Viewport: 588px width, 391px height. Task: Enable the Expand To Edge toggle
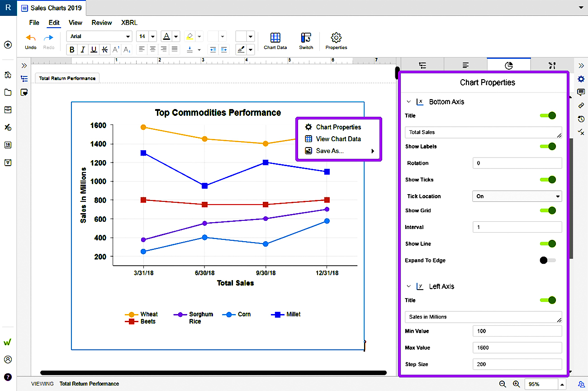coord(548,260)
